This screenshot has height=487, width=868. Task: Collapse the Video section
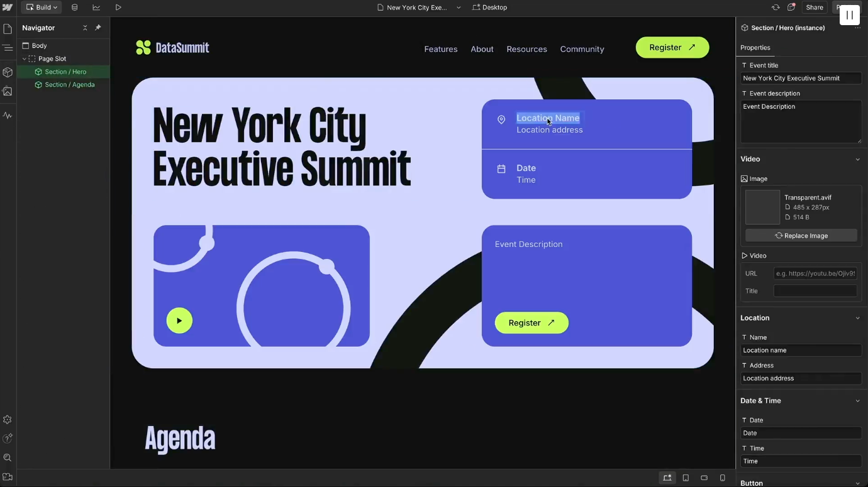point(857,159)
